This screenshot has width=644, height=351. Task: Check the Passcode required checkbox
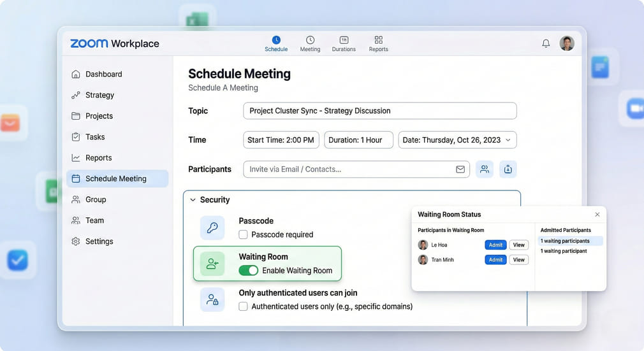coord(243,234)
